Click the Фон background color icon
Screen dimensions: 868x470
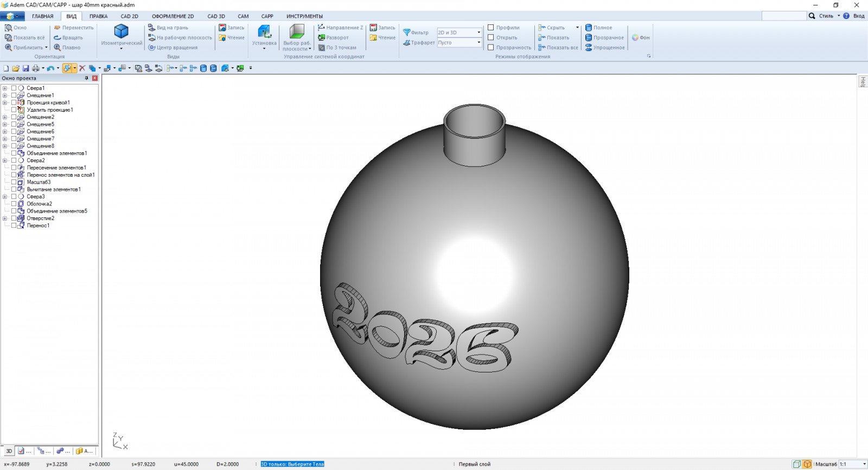tap(635, 37)
